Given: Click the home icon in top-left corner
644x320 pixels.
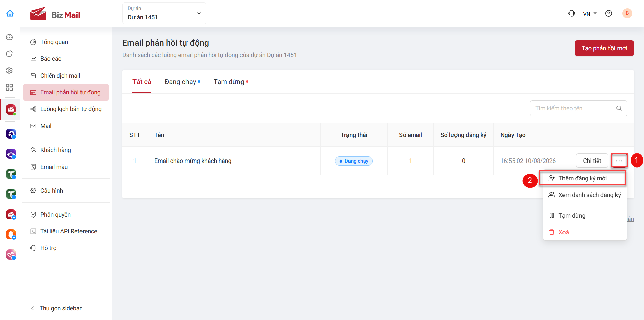Looking at the screenshot, I should pyautogui.click(x=10, y=13).
